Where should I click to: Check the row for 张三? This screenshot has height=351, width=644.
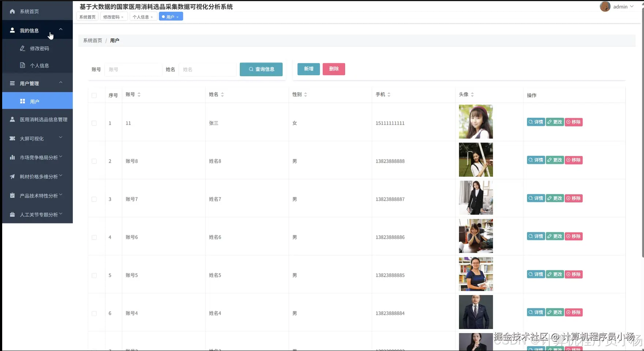point(94,123)
